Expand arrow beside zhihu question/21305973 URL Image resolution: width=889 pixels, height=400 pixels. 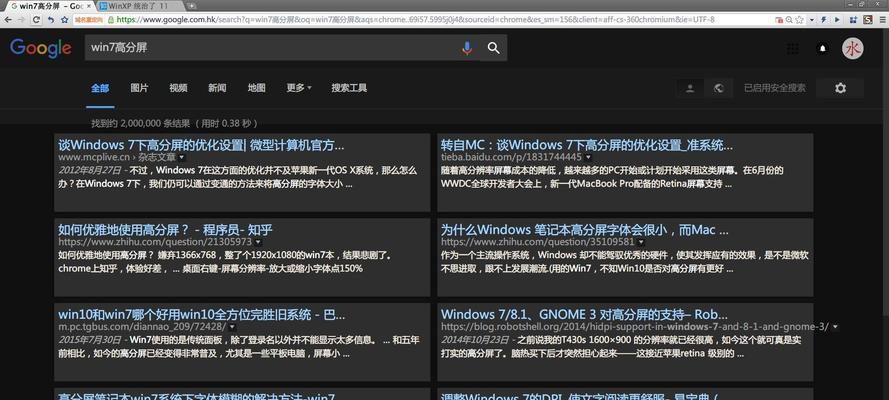click(x=258, y=242)
